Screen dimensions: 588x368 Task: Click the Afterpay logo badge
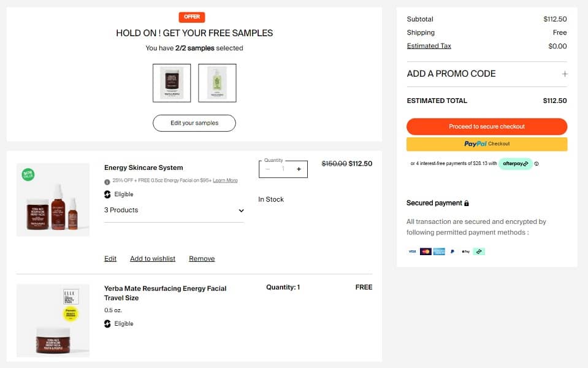pos(515,164)
